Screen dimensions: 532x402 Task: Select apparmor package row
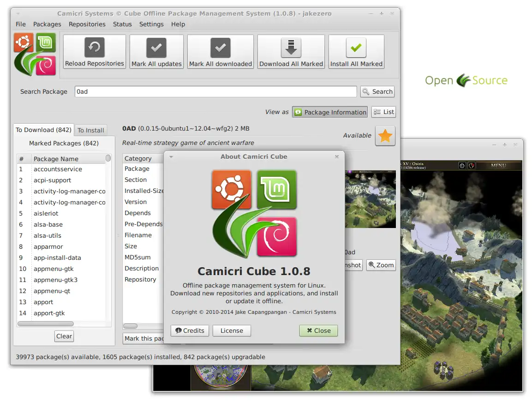coord(61,247)
